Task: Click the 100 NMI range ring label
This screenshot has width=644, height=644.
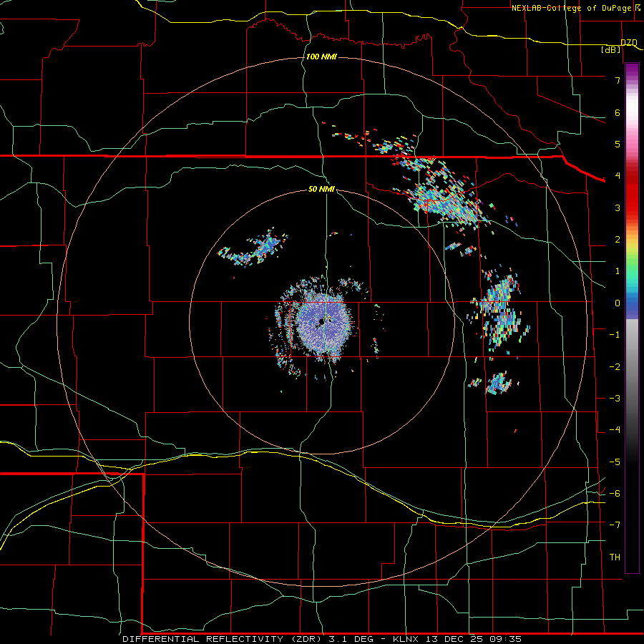Action: click(x=321, y=57)
